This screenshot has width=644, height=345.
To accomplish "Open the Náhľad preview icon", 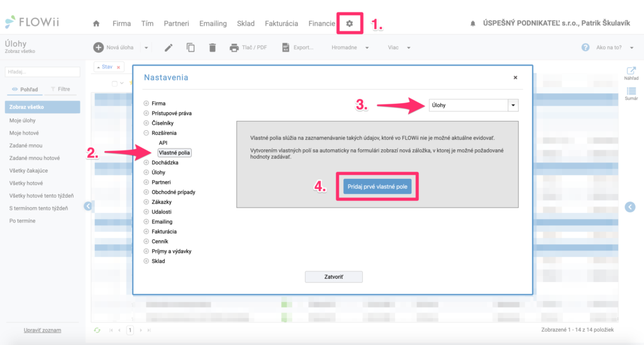I will pyautogui.click(x=631, y=71).
